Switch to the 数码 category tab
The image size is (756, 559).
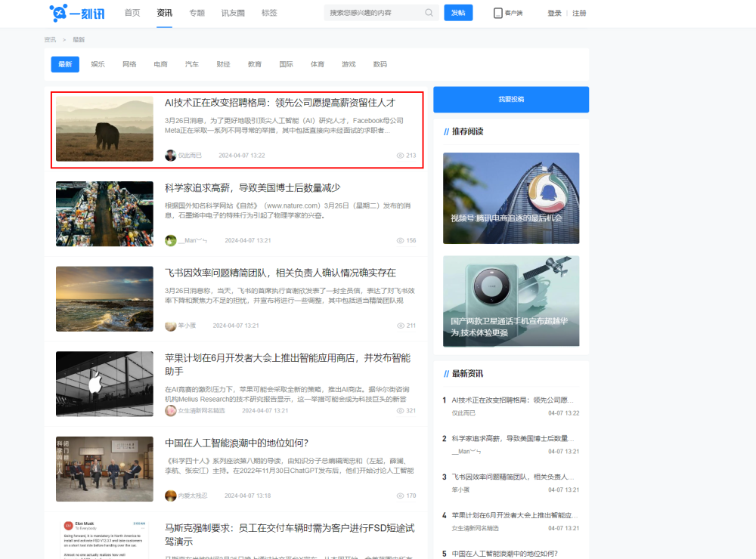[x=380, y=64]
